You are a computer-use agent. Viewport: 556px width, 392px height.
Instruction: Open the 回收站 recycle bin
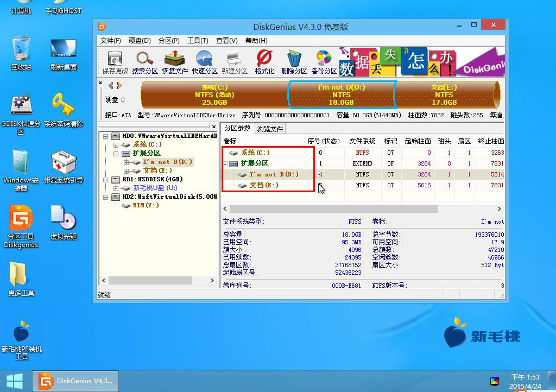point(21,53)
